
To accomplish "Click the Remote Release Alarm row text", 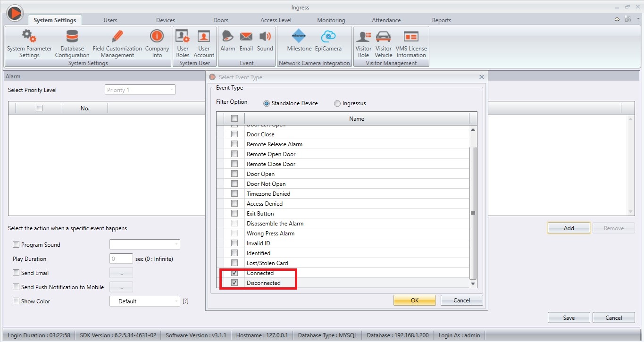I will click(x=275, y=144).
